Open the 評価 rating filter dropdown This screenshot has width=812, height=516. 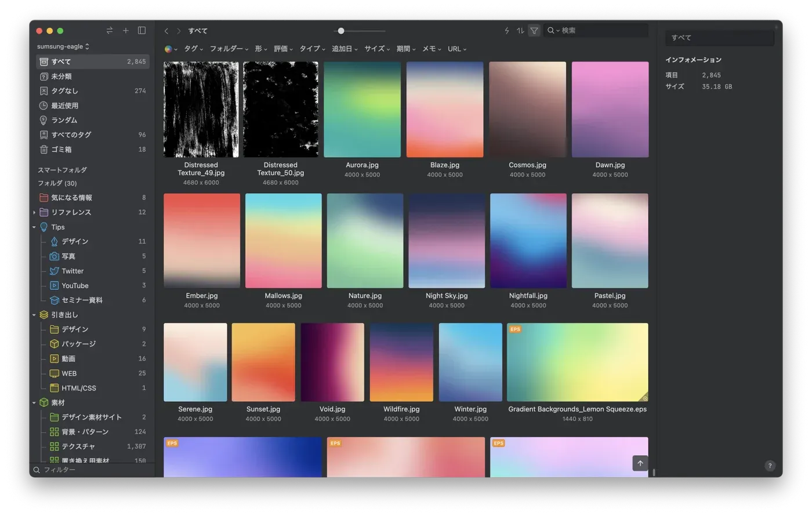tap(284, 49)
